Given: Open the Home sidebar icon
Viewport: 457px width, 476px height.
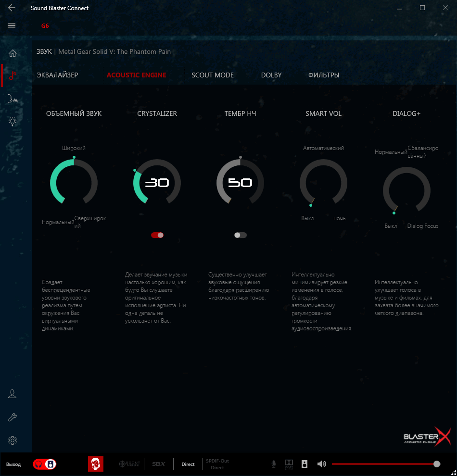Looking at the screenshot, I should pyautogui.click(x=13, y=53).
